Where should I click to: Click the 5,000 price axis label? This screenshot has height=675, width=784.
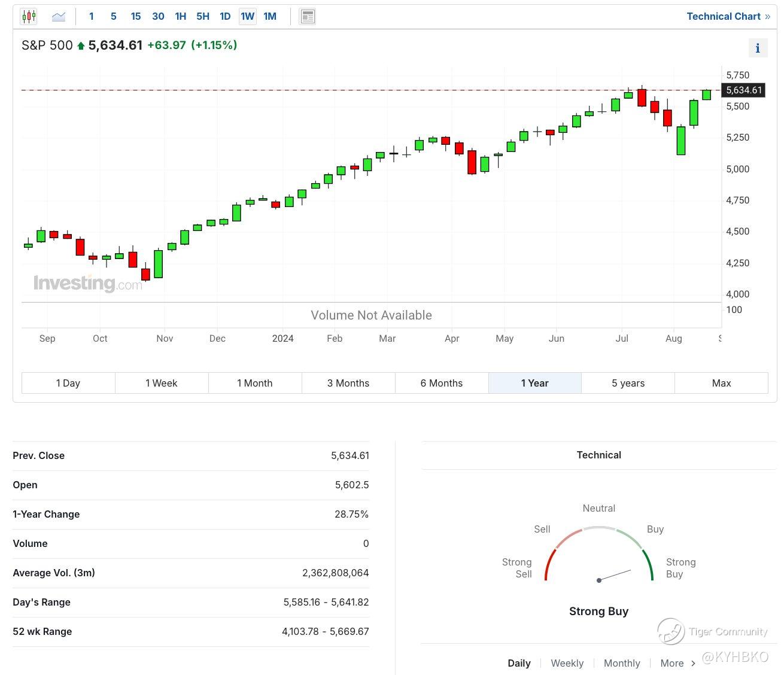coord(737,169)
